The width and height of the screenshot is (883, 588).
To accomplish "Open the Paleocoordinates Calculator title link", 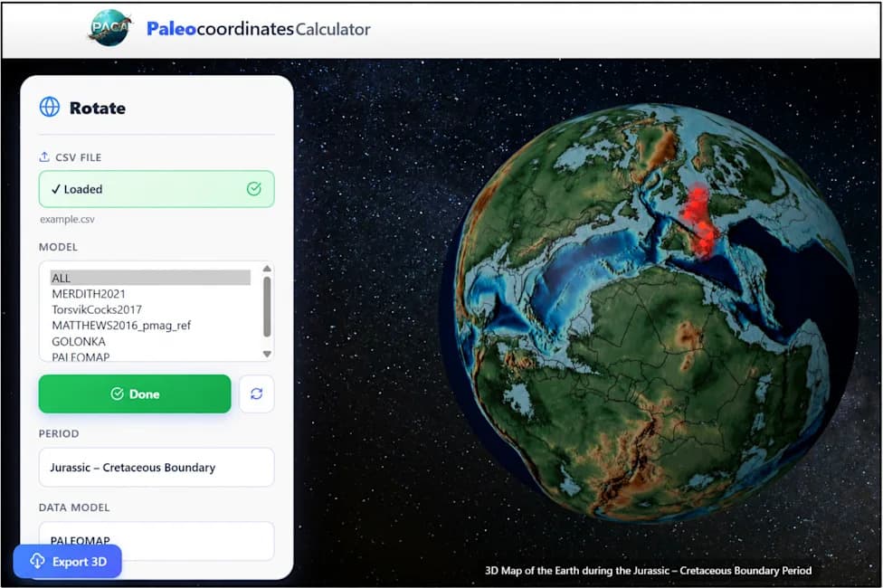I will click(x=259, y=28).
